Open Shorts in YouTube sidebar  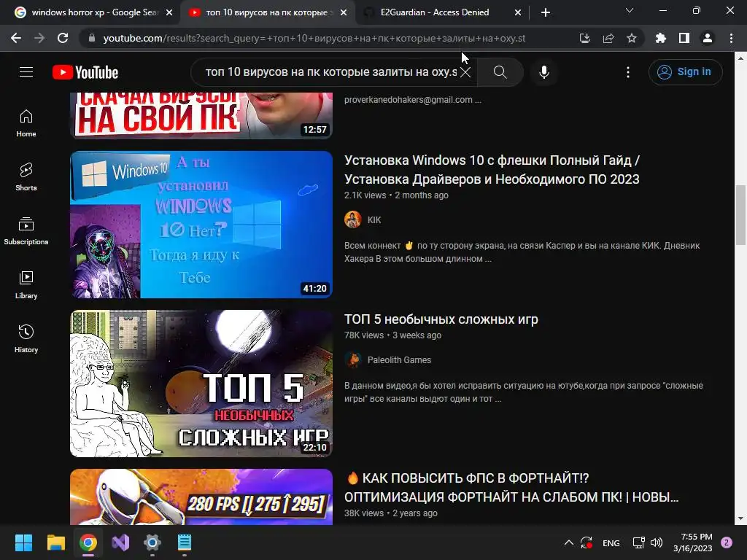click(26, 177)
